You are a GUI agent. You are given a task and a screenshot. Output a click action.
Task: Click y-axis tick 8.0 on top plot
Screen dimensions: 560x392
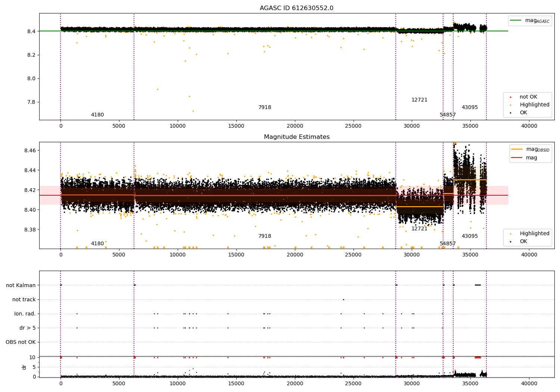[31, 79]
